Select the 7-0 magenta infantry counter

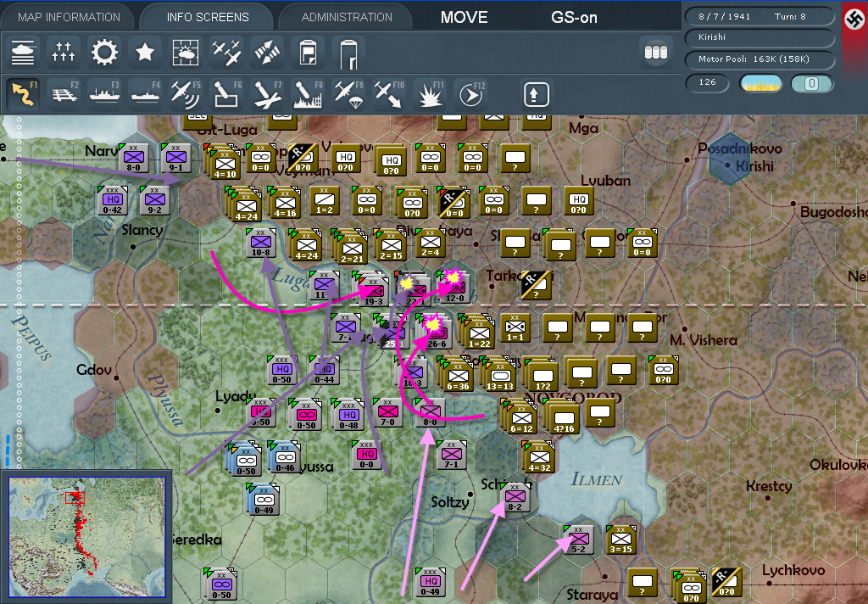[x=387, y=412]
